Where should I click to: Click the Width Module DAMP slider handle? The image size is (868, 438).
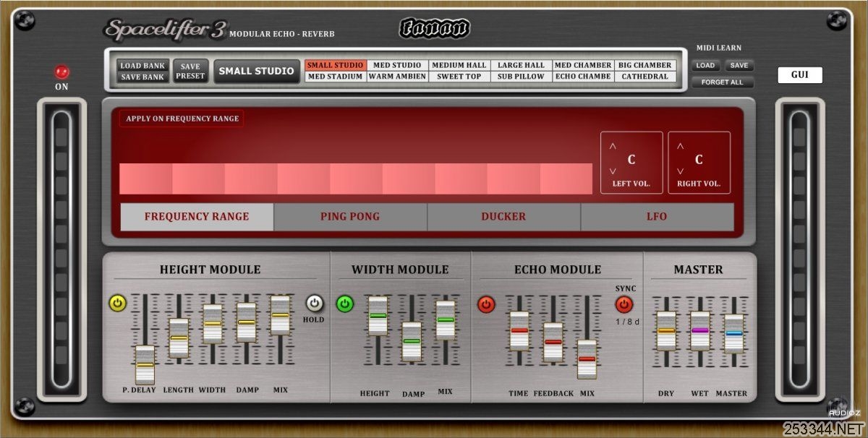[412, 341]
